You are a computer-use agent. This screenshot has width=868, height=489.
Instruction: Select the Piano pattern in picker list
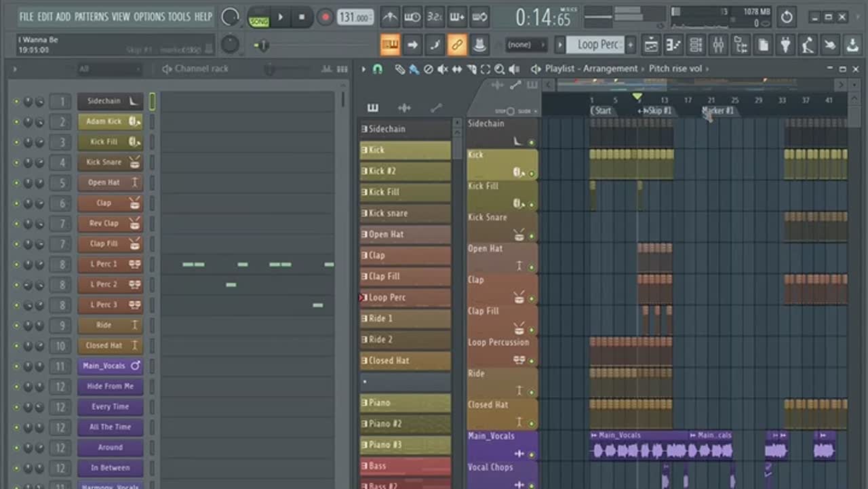[x=405, y=403]
